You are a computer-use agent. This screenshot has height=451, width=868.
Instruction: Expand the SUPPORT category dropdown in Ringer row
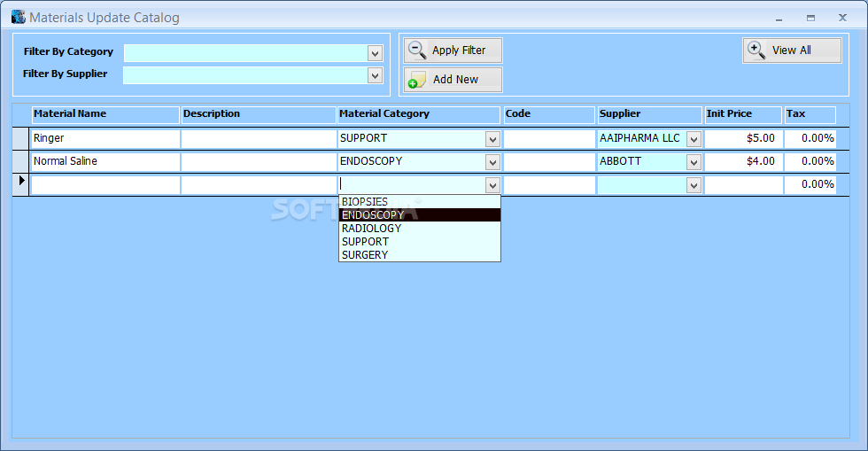[492, 139]
